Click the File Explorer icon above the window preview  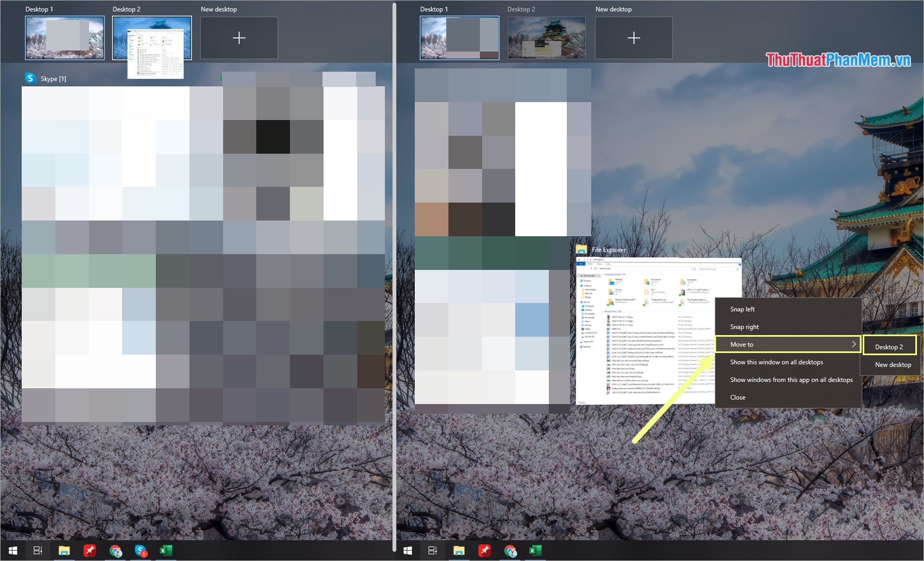pyautogui.click(x=583, y=249)
